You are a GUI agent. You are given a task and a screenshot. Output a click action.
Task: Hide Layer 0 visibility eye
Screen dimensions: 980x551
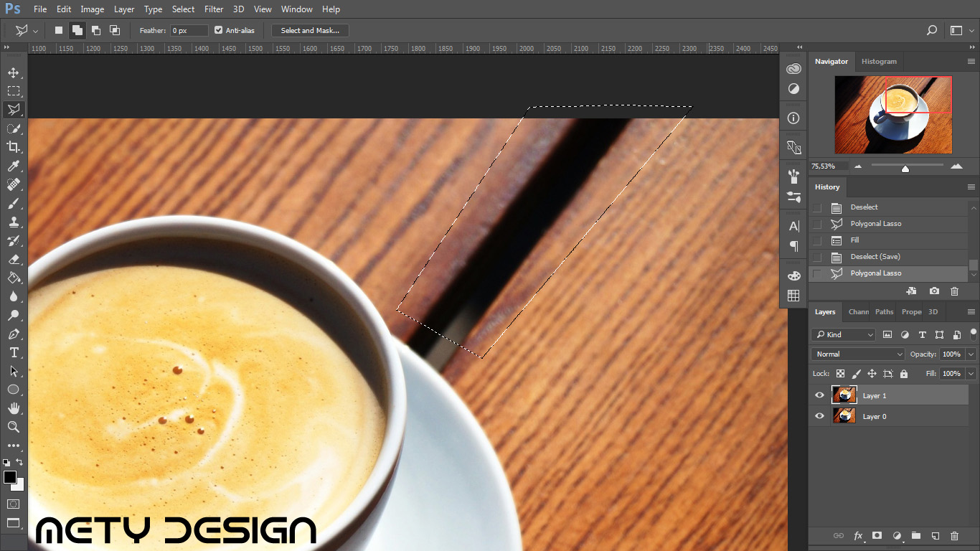coord(819,416)
